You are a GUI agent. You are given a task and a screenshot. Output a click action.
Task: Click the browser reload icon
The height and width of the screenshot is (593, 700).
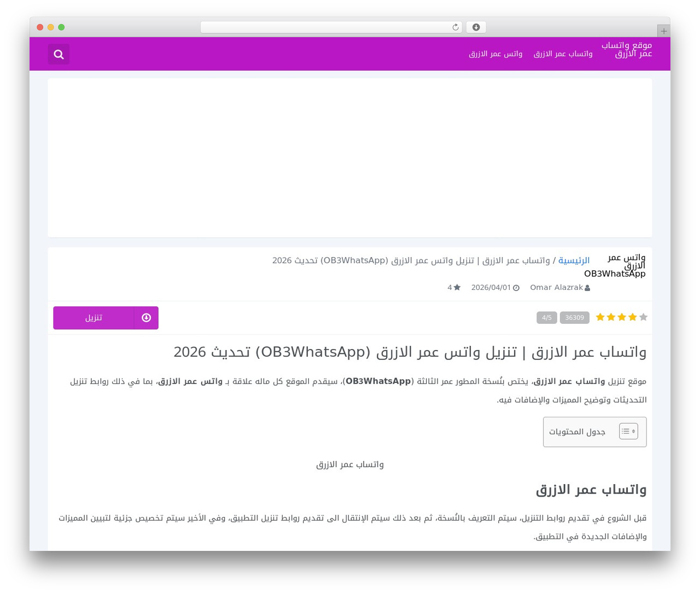(x=456, y=27)
